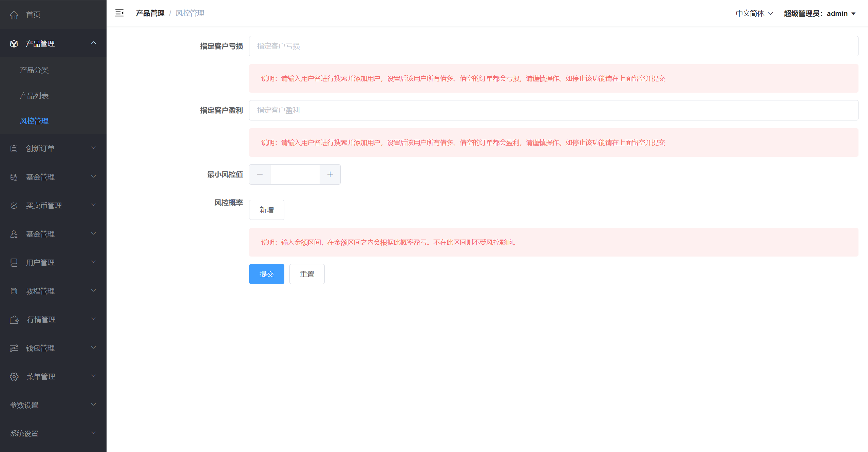Screen dimensions: 868x452
Task: Click the 新增 button under 风控概率
Action: (266, 210)
